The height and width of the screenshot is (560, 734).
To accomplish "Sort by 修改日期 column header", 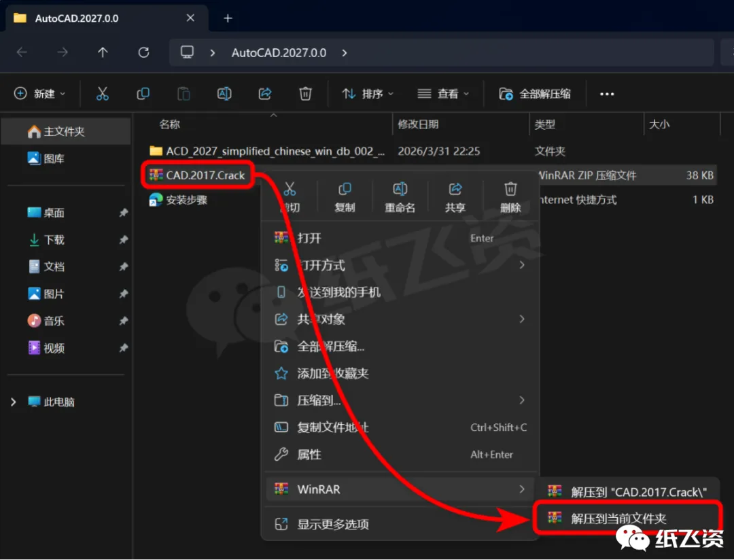I will tap(418, 124).
